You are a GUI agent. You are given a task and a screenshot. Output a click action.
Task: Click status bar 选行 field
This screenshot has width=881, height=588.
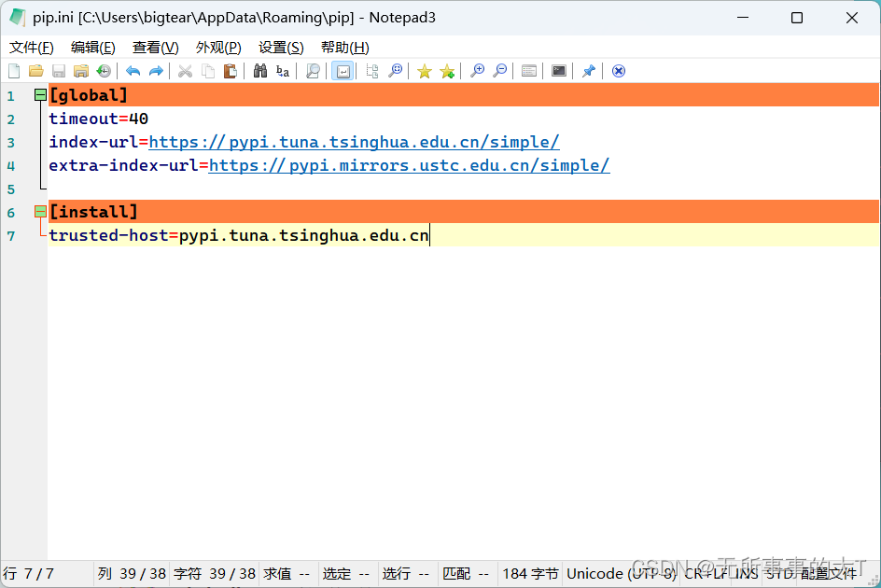click(406, 574)
